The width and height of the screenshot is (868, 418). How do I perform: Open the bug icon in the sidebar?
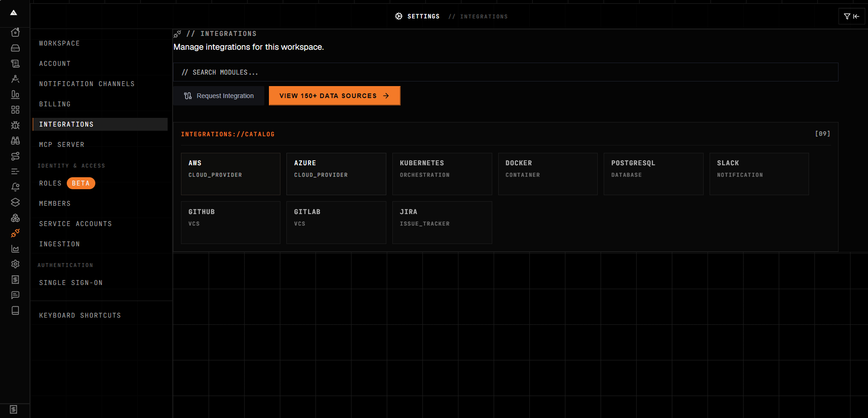(x=15, y=125)
